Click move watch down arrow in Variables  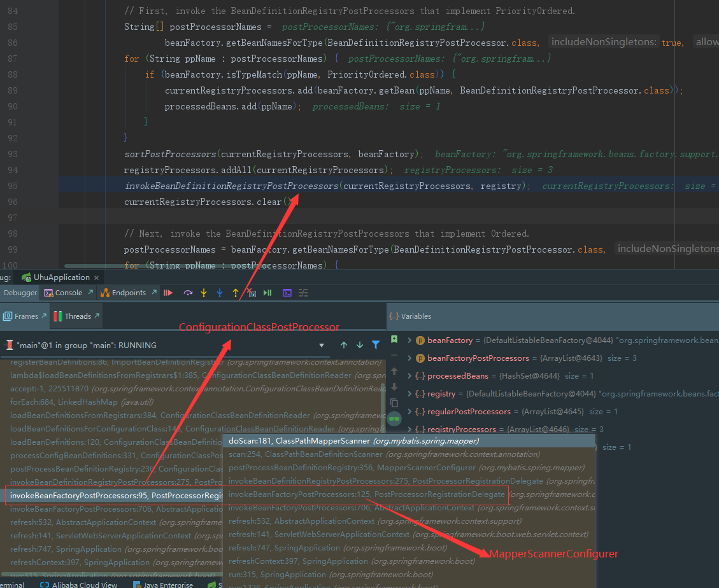[394, 387]
